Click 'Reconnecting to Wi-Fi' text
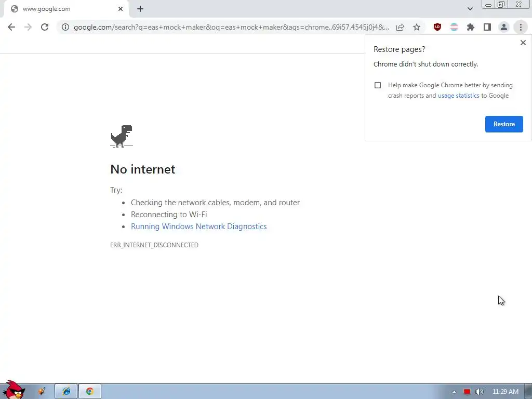The width and height of the screenshot is (532, 399). click(x=169, y=215)
